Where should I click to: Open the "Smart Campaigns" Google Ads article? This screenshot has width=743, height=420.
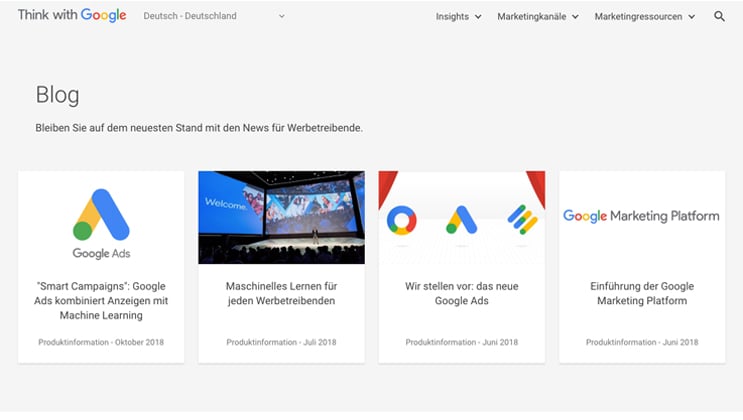(x=101, y=301)
